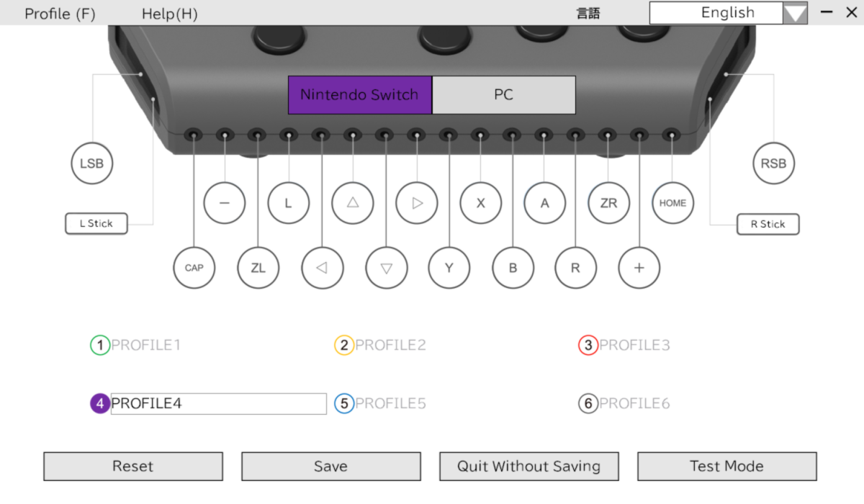Select the Nintendo Switch mode tab
864x504 pixels.
tap(359, 94)
